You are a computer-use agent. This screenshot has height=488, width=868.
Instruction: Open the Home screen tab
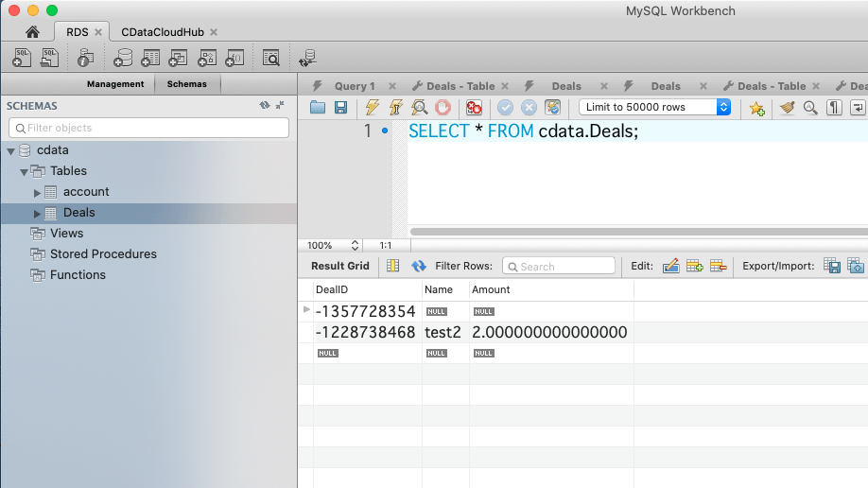pos(32,32)
